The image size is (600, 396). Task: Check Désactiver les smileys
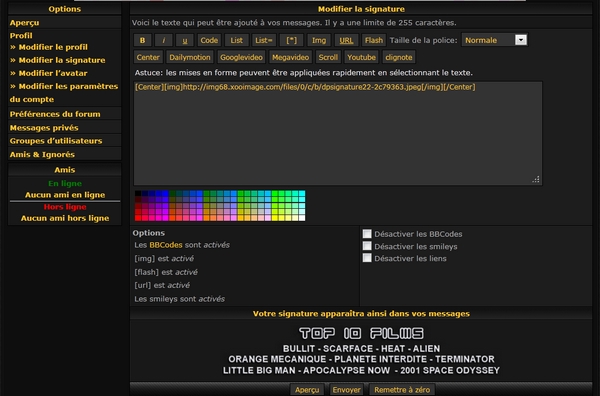point(367,246)
